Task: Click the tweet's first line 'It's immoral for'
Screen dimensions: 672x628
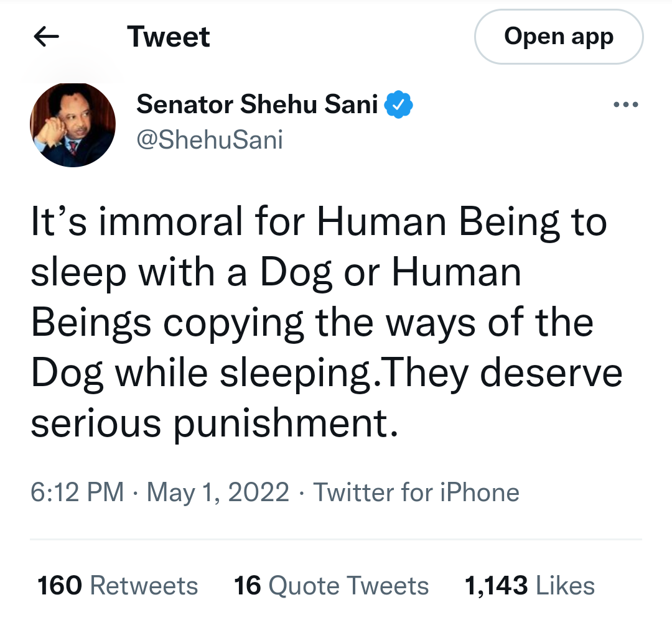Action: [168, 221]
